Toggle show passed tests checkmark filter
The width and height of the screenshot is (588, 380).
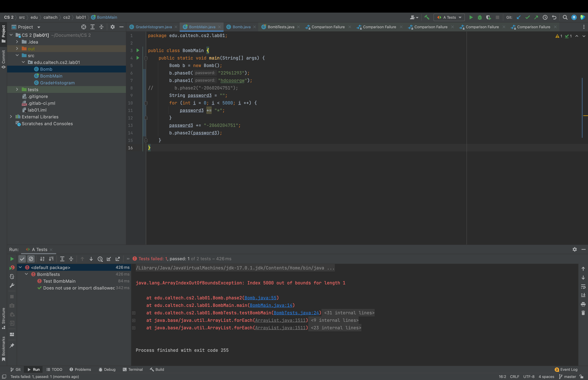coord(22,259)
